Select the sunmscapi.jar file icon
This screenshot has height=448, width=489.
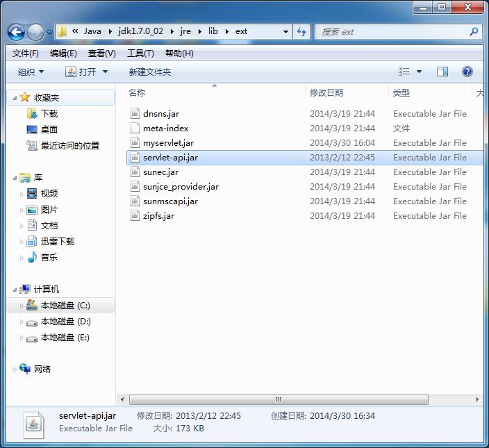point(135,201)
